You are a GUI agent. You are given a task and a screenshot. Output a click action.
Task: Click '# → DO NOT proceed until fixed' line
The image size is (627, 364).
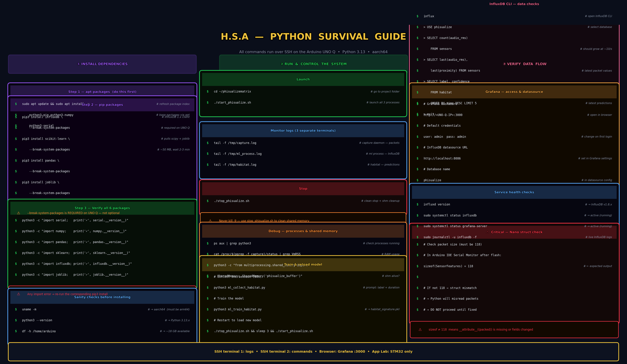[450, 310]
